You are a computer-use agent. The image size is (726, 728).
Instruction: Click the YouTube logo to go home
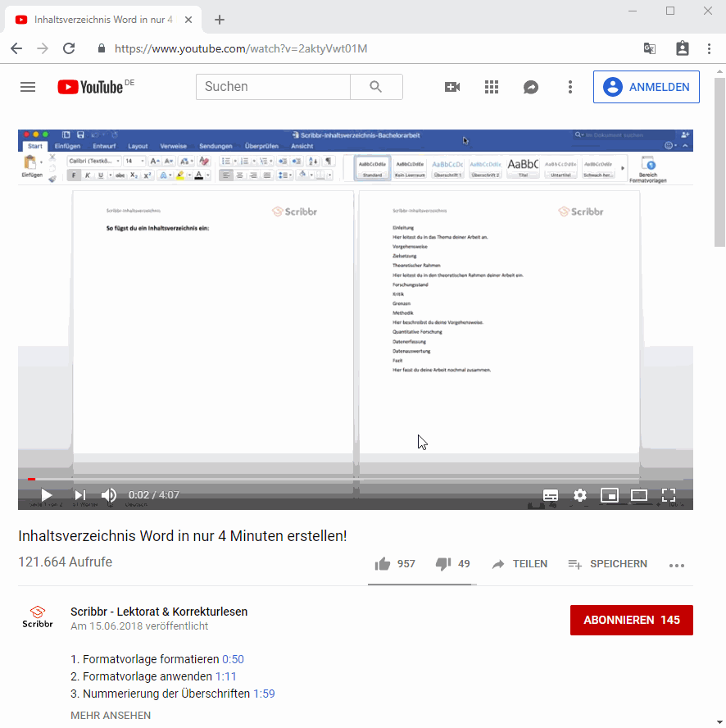[x=90, y=87]
